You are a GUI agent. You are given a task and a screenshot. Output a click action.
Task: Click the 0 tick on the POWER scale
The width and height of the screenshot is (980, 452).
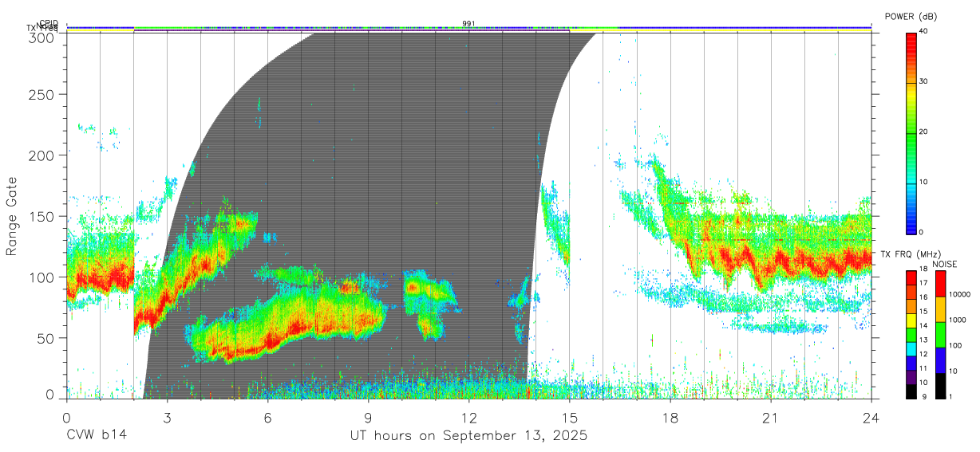pyautogui.click(x=921, y=233)
